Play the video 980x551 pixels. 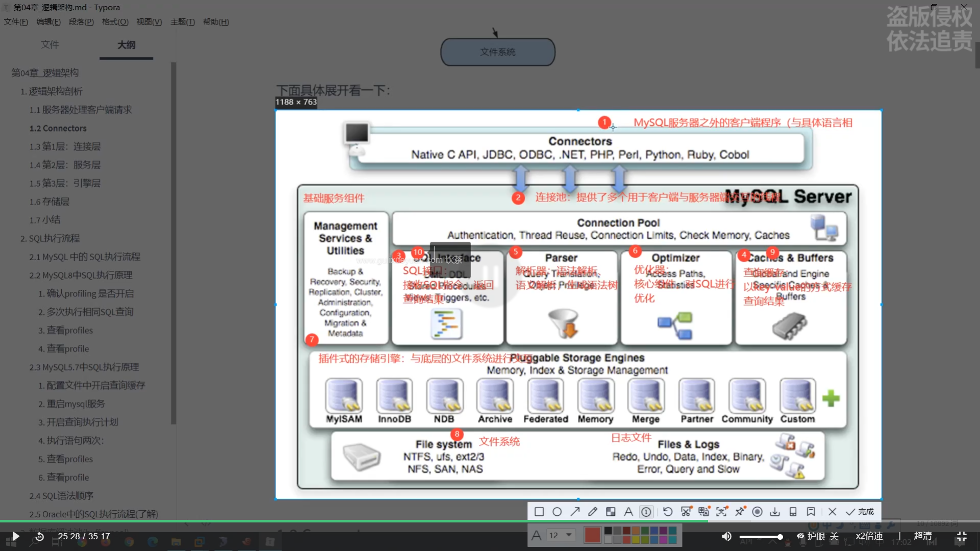pyautogui.click(x=15, y=536)
